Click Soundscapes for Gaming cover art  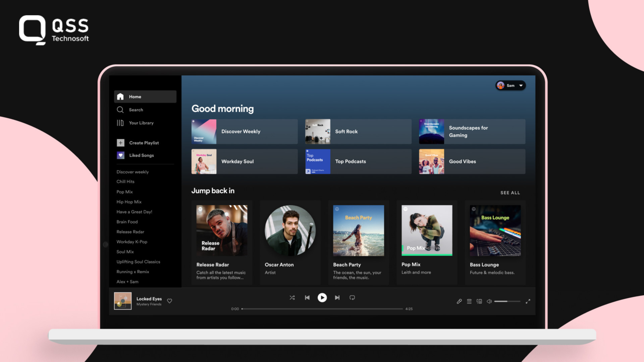pyautogui.click(x=431, y=131)
